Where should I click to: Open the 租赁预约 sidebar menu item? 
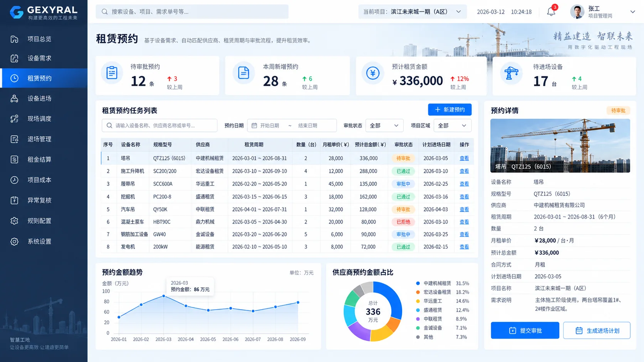(x=44, y=78)
